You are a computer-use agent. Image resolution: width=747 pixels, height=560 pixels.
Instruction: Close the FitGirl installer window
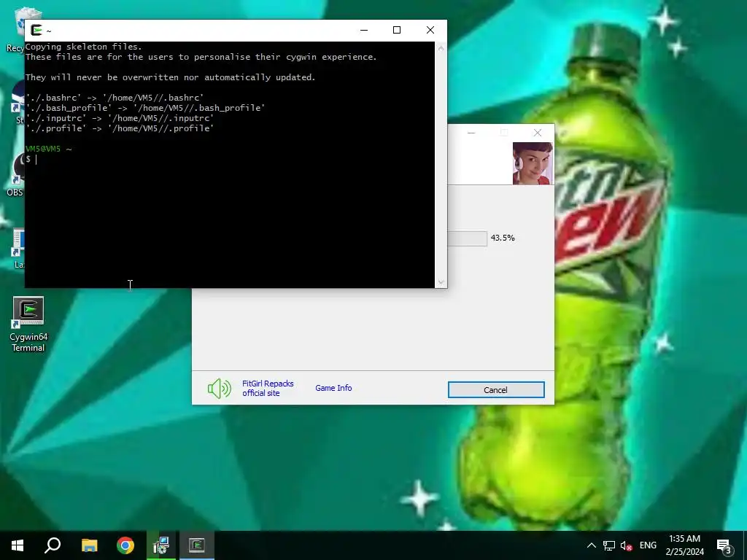pyautogui.click(x=538, y=133)
